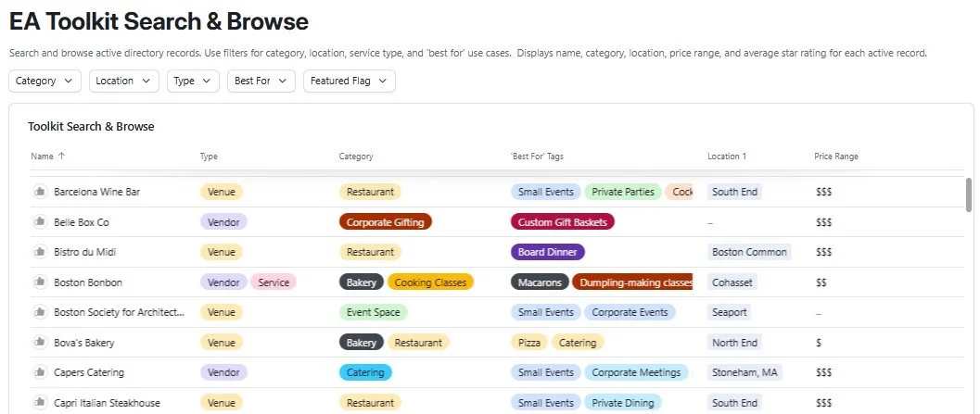Expand the Type filter dropdown
980x414 pixels.
coord(193,81)
